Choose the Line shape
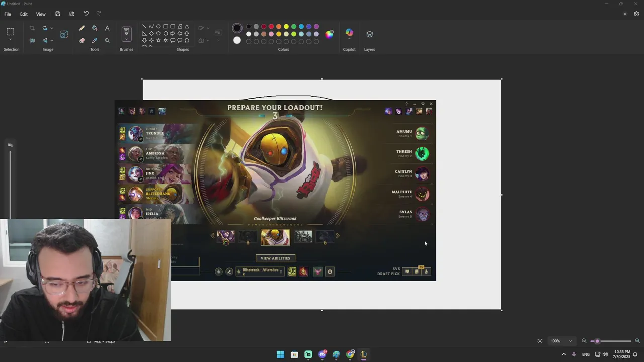644x362 pixels. (144, 26)
